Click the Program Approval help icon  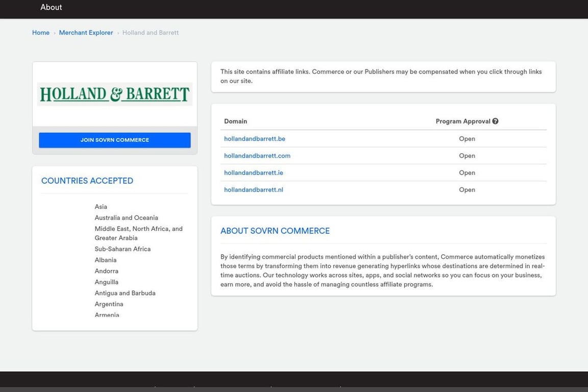click(496, 121)
